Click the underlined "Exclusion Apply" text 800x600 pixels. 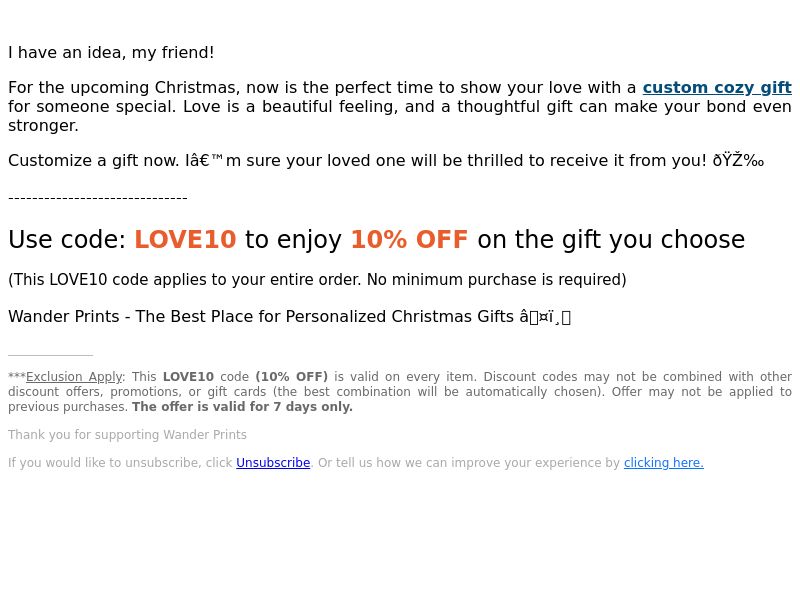click(x=74, y=377)
